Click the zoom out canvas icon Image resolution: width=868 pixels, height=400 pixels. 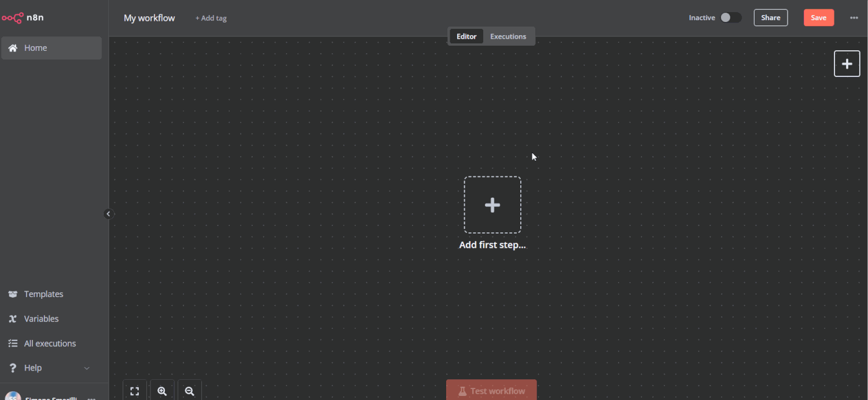189,390
